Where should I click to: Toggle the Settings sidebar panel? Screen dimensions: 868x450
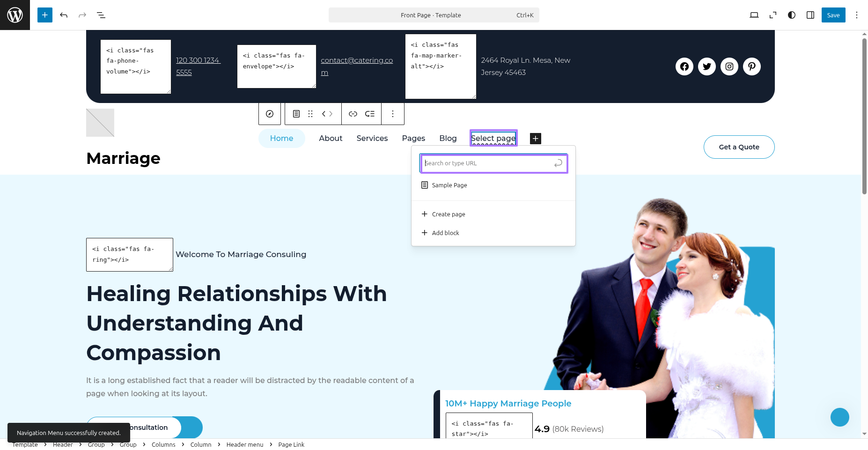[x=810, y=15]
